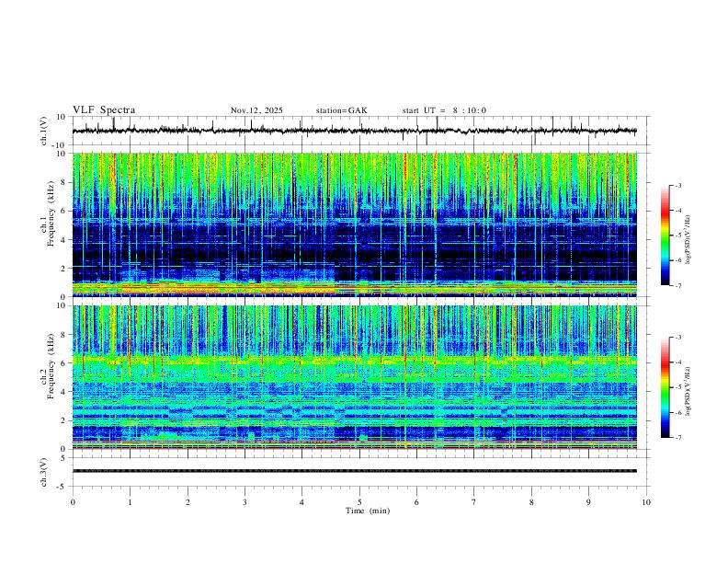Click the '-3' tick on ch.2 colorbar

(678, 338)
